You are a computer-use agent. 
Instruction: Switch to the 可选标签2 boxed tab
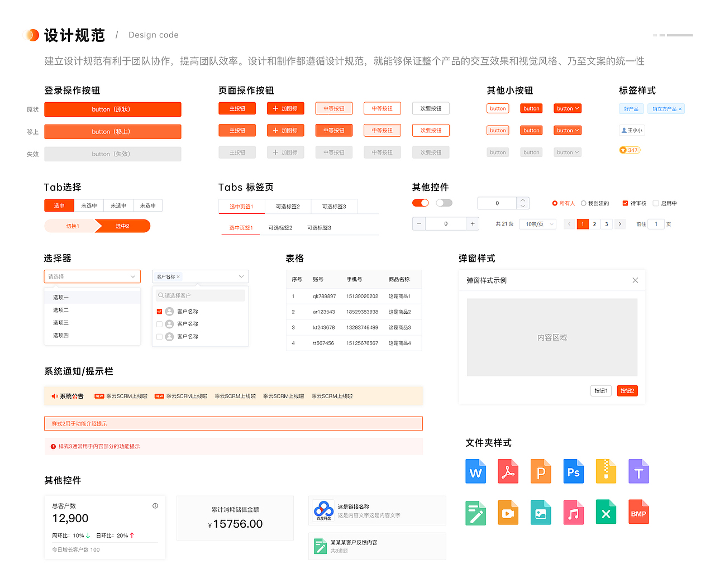click(288, 207)
